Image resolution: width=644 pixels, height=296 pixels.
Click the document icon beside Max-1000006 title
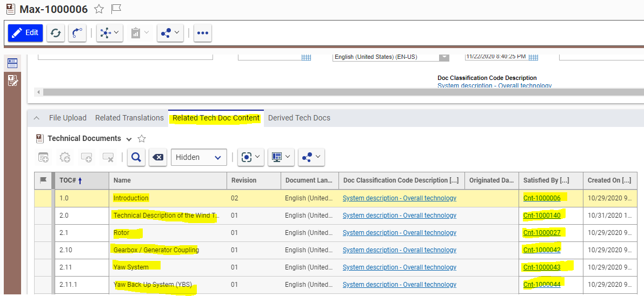[x=11, y=9]
